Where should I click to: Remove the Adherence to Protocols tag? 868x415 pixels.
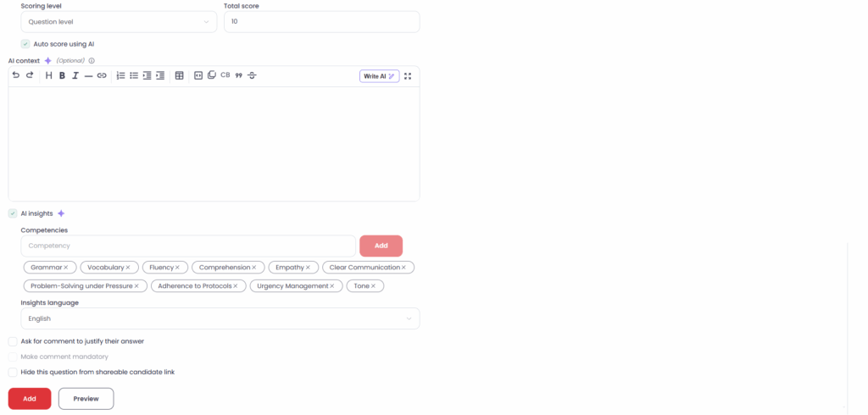coord(236,286)
